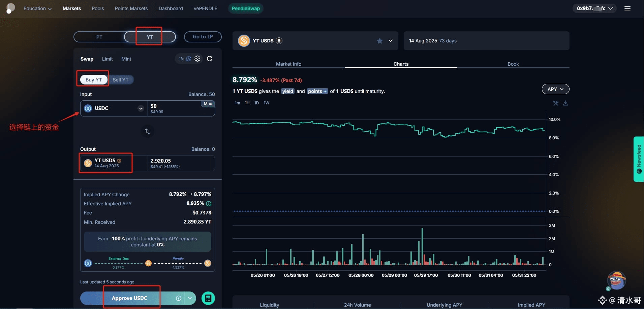Click info icon next to Effective Implied APY

[x=209, y=204]
